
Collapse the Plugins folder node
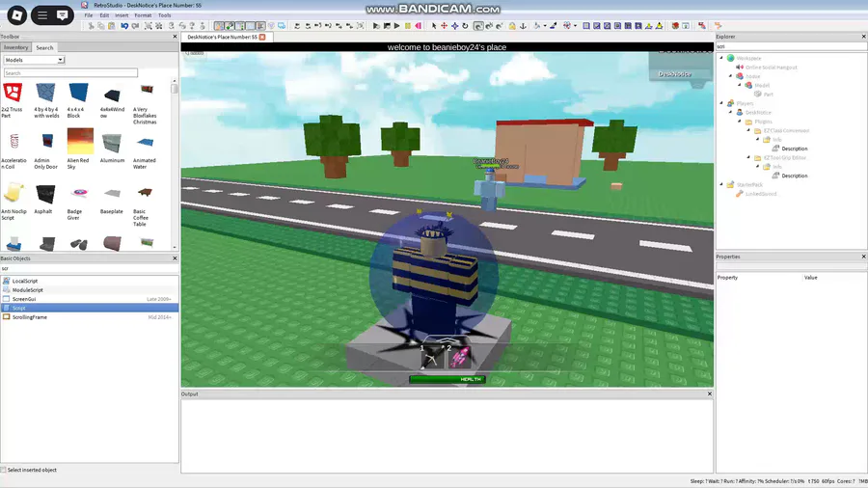pyautogui.click(x=740, y=122)
